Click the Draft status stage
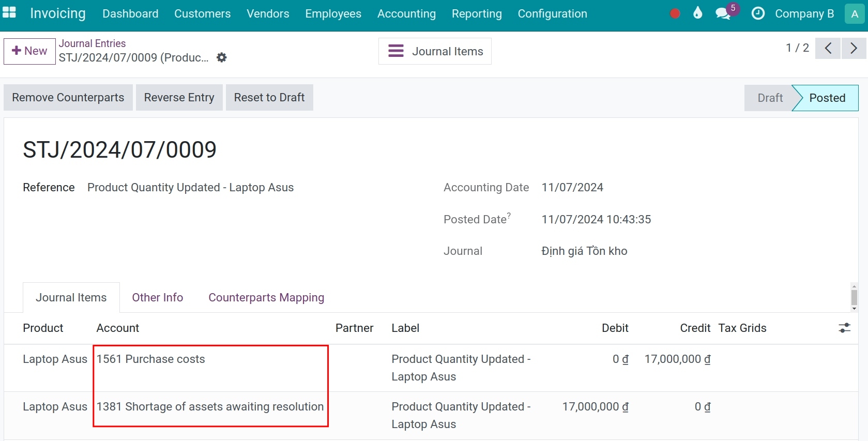The image size is (868, 441). point(770,98)
